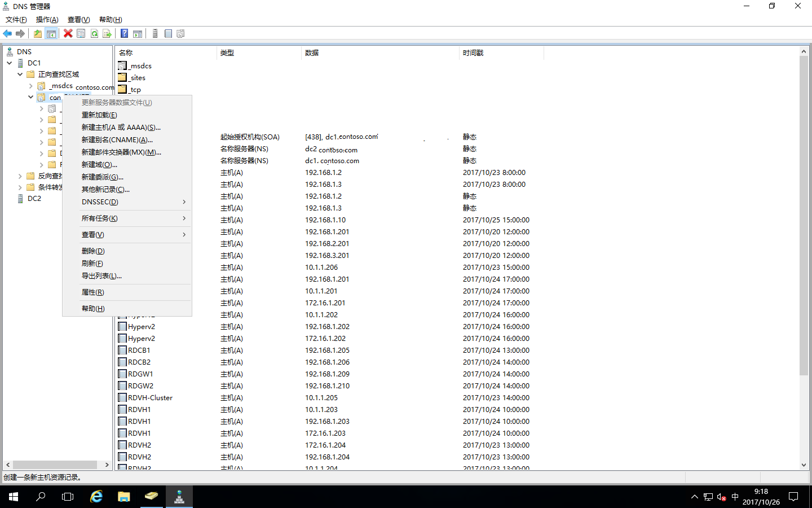Click the server tower toolbar icon
Image resolution: width=812 pixels, height=508 pixels.
pyautogui.click(x=155, y=34)
